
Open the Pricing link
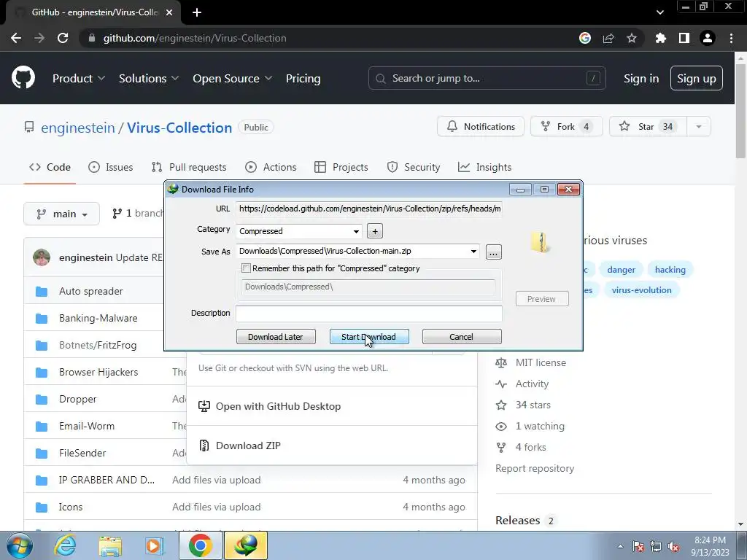(303, 79)
